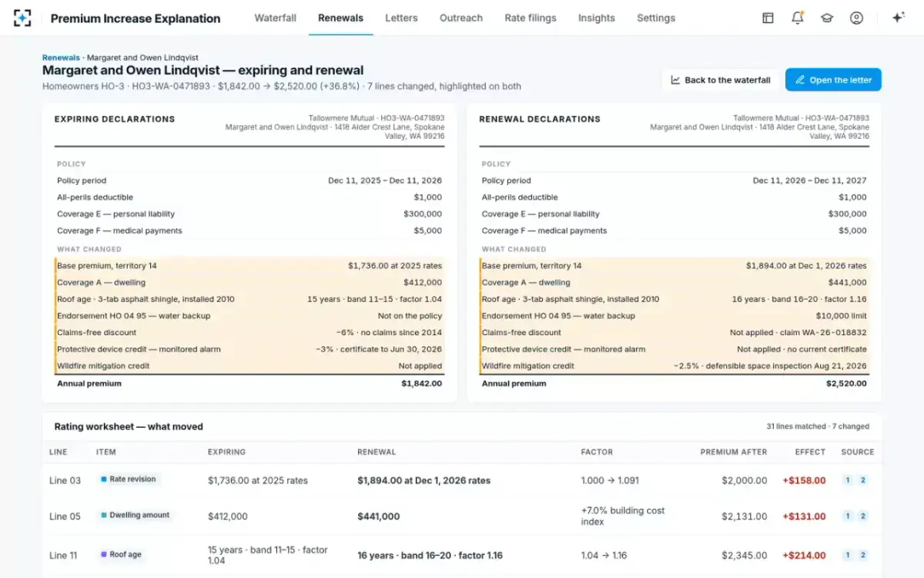The width and height of the screenshot is (924, 578).
Task: Click the Rate revision tag
Action: tap(129, 479)
